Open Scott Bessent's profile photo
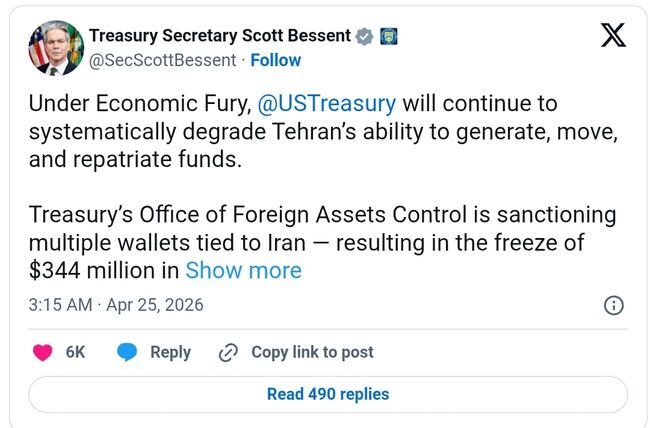Screen dimensions: 650x428 click(x=56, y=48)
